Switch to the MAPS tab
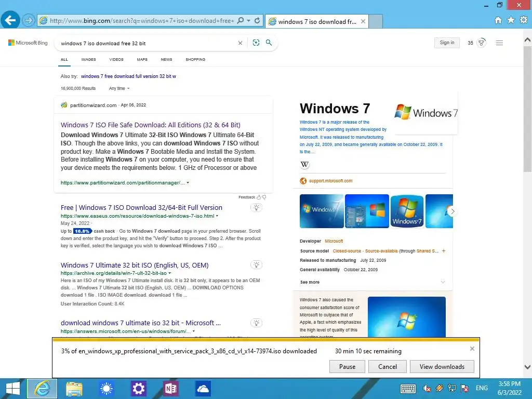The width and height of the screenshot is (532, 399). click(x=142, y=59)
